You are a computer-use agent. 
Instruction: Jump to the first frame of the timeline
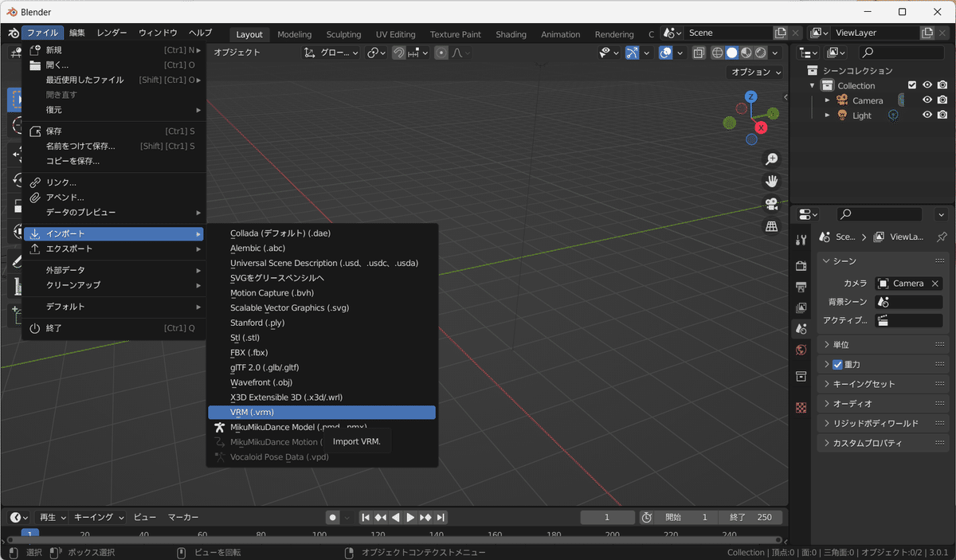tap(366, 518)
